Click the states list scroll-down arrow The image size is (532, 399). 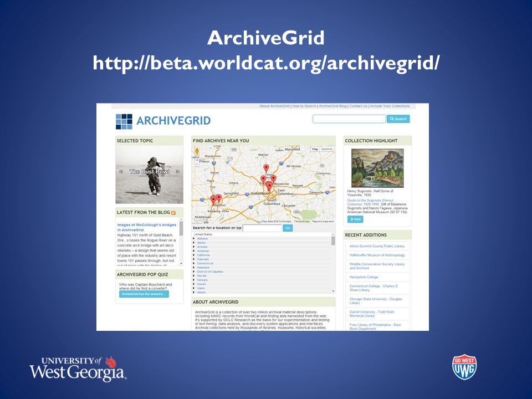pyautogui.click(x=333, y=291)
